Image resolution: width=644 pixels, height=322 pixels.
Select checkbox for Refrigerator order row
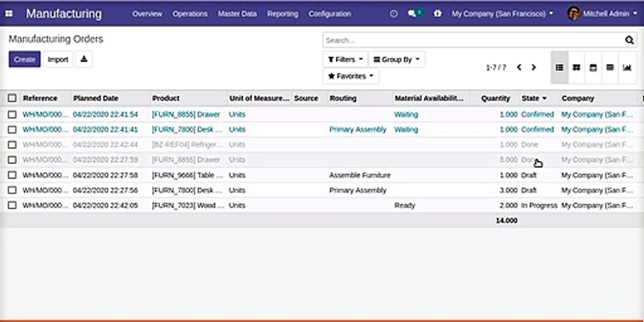point(12,145)
